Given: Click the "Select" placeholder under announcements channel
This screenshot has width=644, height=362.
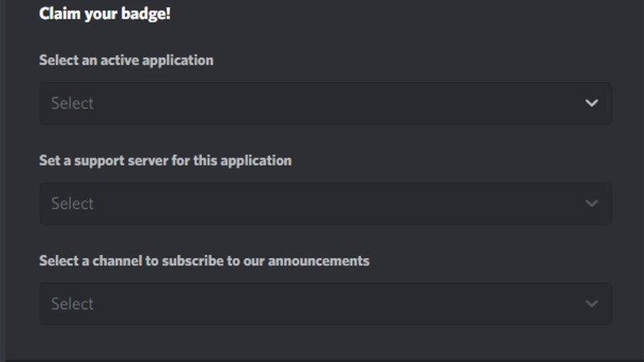Looking at the screenshot, I should (x=72, y=304).
